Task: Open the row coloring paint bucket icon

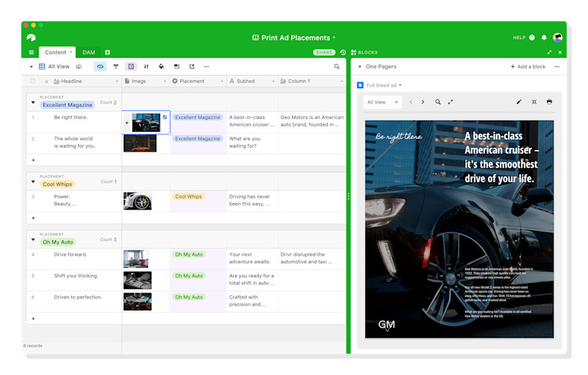Action: tap(161, 66)
